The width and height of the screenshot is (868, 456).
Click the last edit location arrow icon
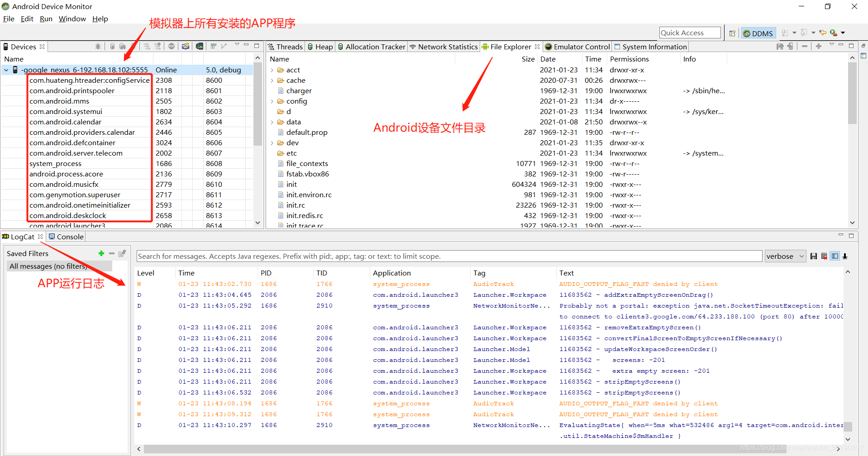click(x=823, y=33)
